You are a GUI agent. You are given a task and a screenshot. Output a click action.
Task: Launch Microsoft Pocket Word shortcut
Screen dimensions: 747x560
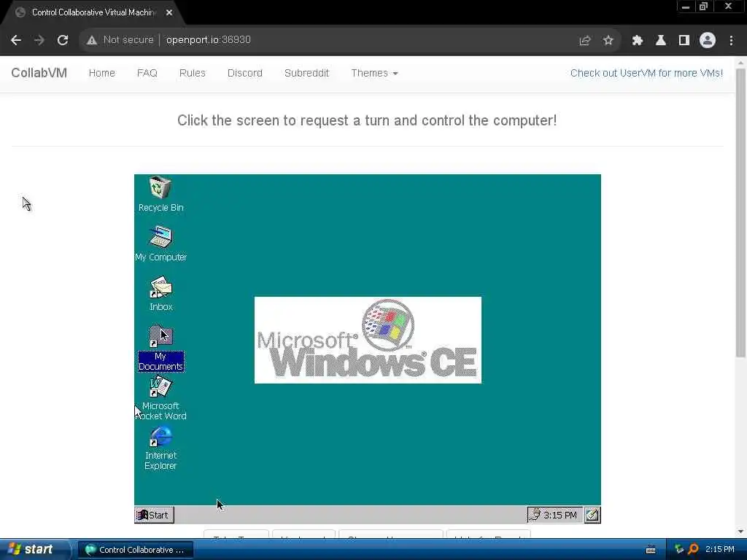(x=160, y=399)
